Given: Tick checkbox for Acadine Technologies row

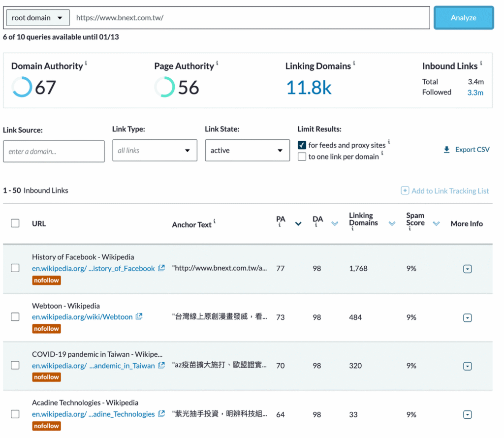Looking at the screenshot, I should (15, 414).
